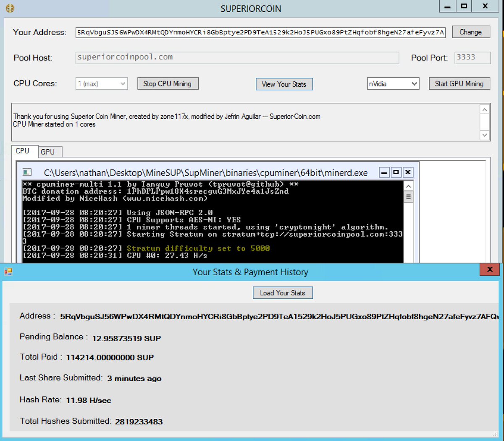This screenshot has height=441, width=504.
Task: Click the BTC donation address console line
Action: point(155,191)
